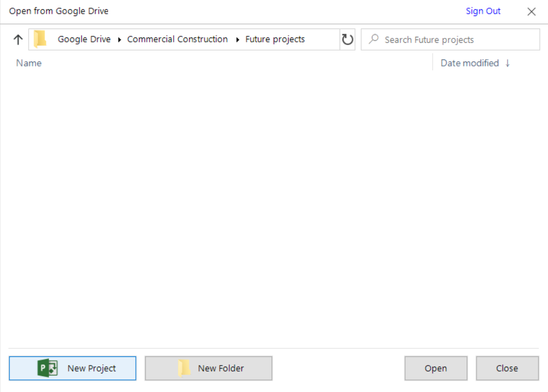Select Future projects breadcrumb segment
Viewport: 548px width, 392px height.
click(275, 39)
